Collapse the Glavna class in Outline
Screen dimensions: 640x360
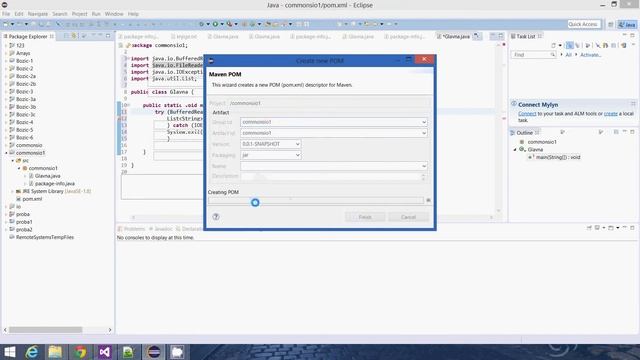pyautogui.click(x=515, y=150)
